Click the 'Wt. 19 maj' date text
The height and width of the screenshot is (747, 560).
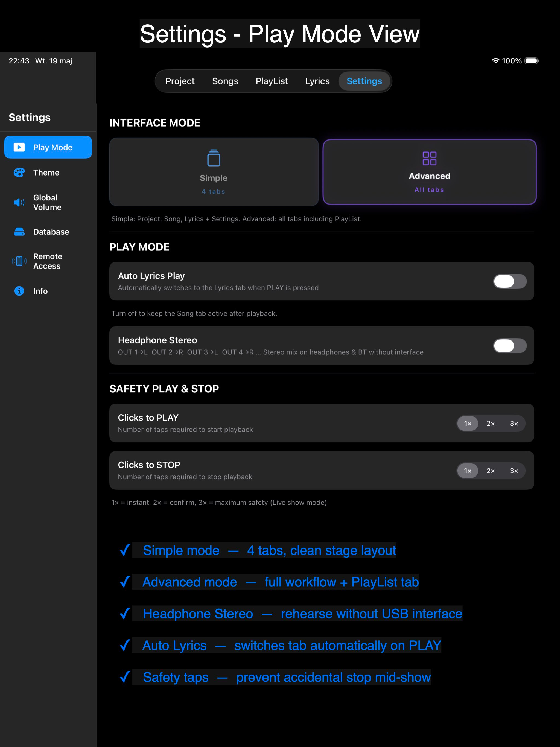pyautogui.click(x=54, y=61)
